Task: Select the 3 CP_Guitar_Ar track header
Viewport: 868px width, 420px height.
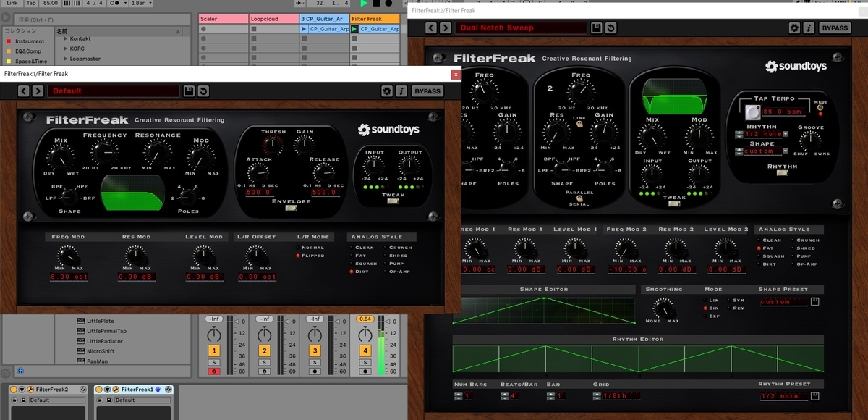Action: [x=324, y=18]
